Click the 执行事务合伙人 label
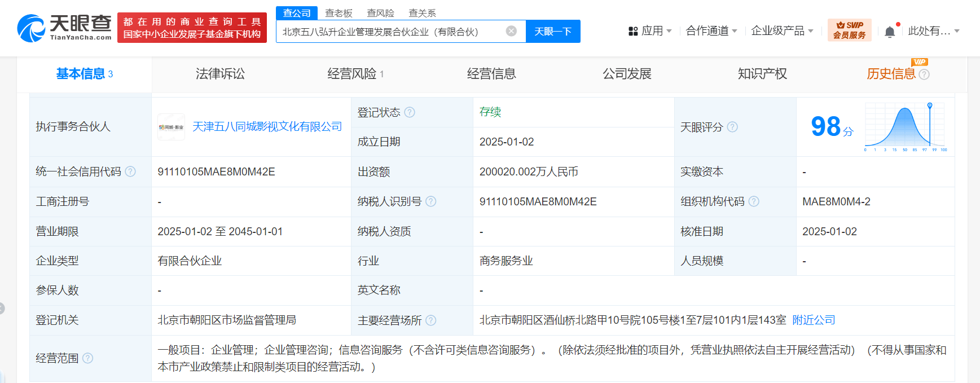The image size is (980, 383). point(73,127)
